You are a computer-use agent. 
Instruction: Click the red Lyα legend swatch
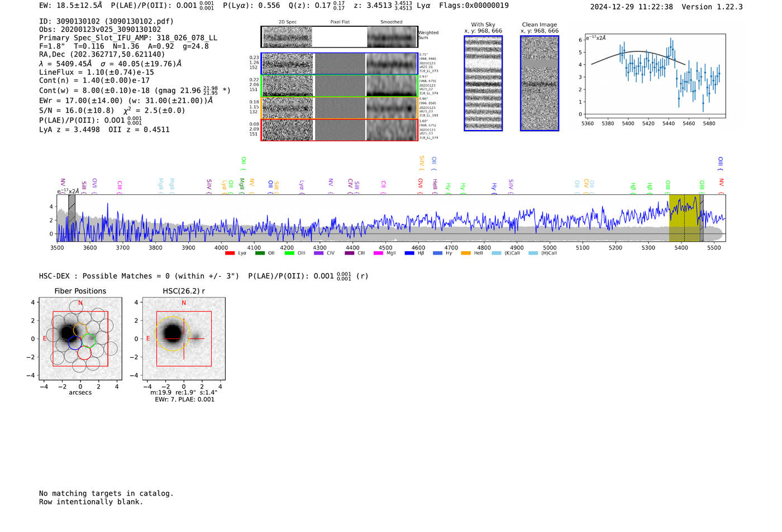click(230, 253)
